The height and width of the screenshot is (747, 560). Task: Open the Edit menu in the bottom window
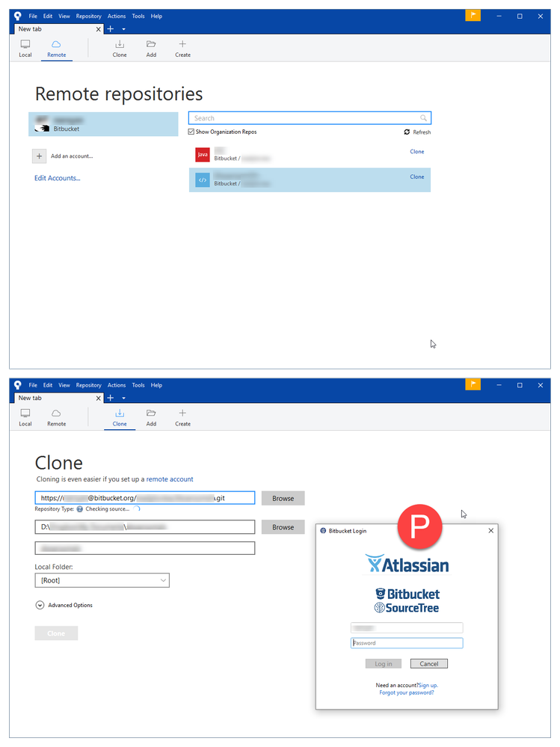(x=48, y=385)
